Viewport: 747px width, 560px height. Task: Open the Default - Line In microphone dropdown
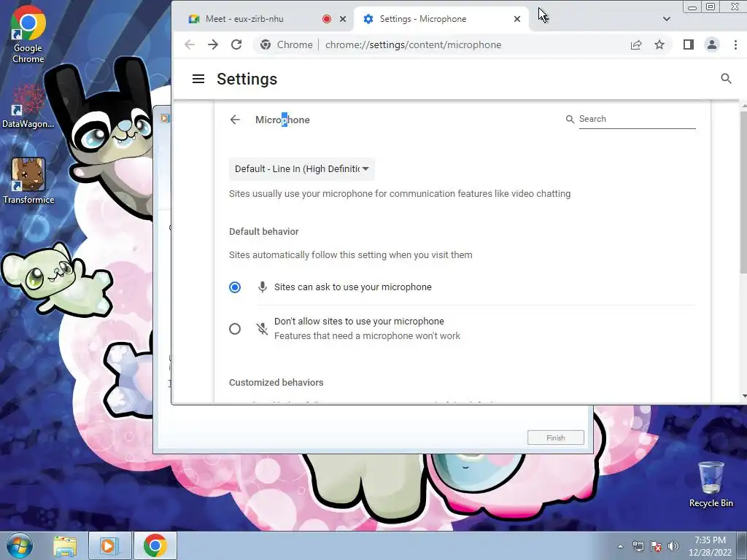(x=301, y=169)
